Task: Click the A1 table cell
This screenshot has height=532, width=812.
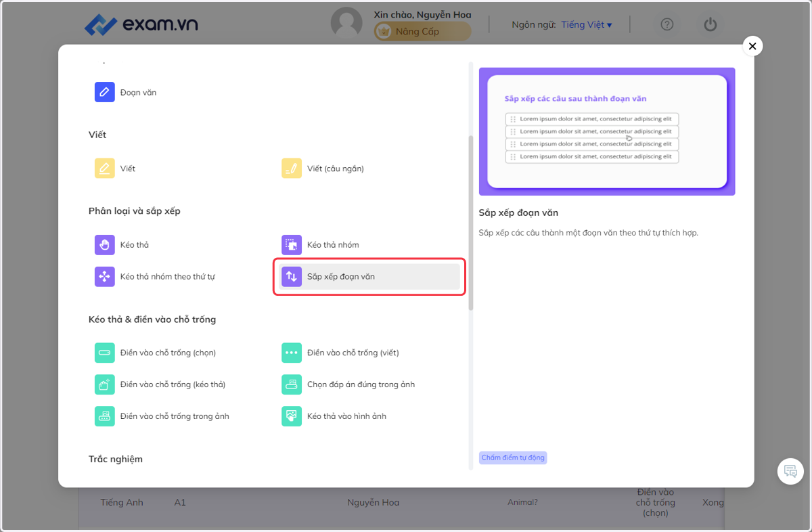Action: tap(180, 502)
